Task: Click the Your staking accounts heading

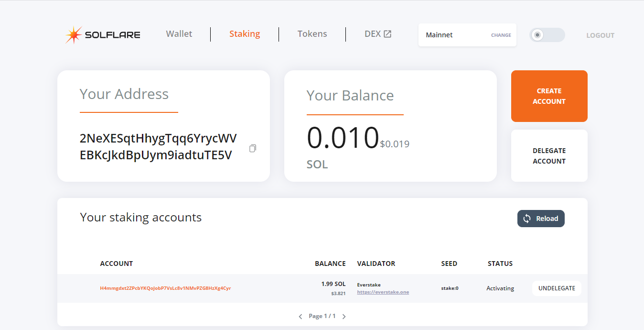Action: tap(141, 218)
